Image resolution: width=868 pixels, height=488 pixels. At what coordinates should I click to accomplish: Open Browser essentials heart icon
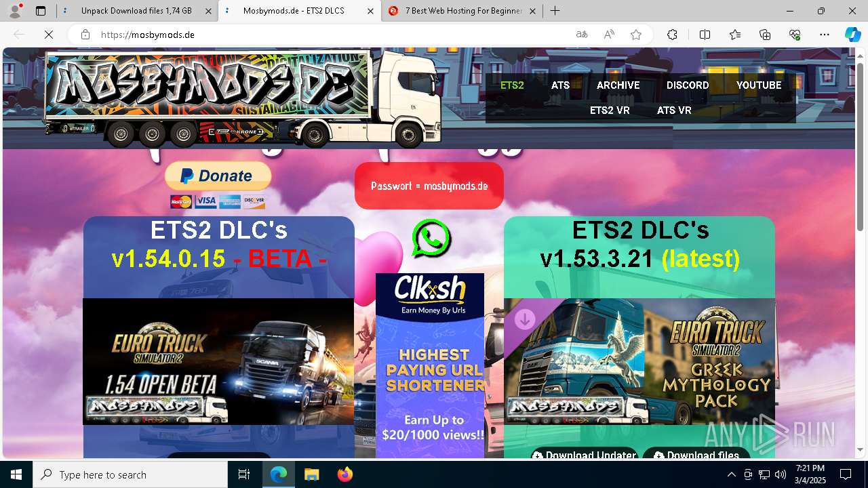click(795, 35)
